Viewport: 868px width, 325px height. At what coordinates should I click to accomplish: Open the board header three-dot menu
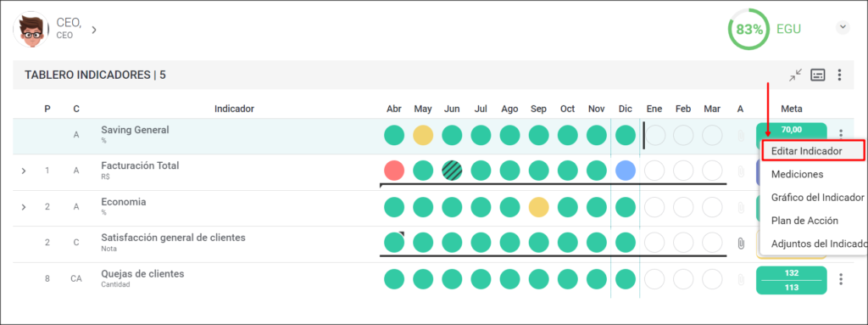point(840,75)
